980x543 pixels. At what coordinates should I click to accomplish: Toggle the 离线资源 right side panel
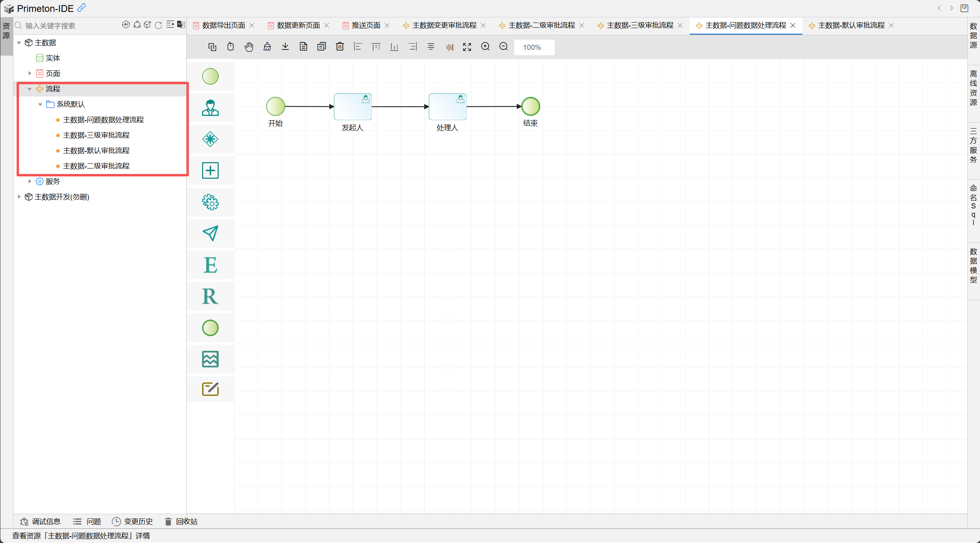point(973,88)
